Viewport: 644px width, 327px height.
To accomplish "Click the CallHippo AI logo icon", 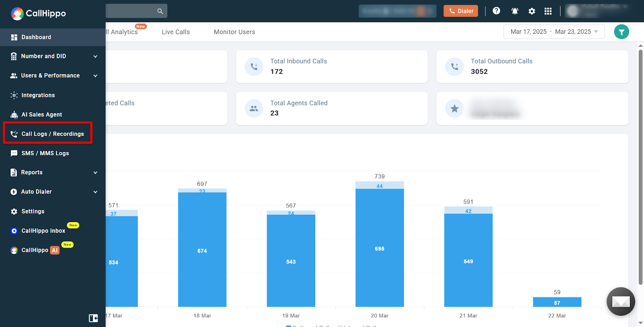I will pyautogui.click(x=14, y=250).
